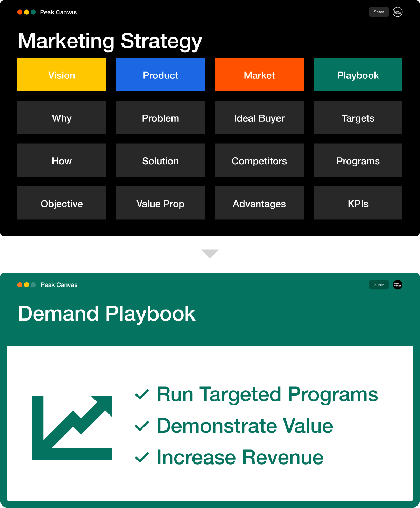Click the yellow dot in top window
The height and width of the screenshot is (508, 420).
click(27, 12)
